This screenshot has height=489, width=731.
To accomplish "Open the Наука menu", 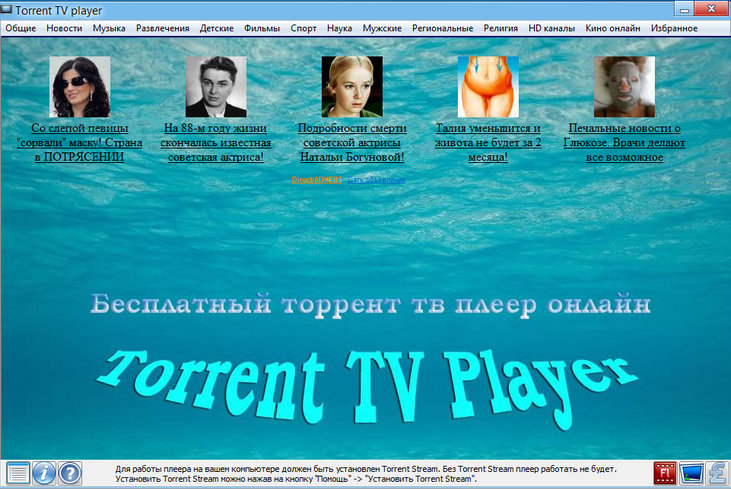I will [339, 28].
